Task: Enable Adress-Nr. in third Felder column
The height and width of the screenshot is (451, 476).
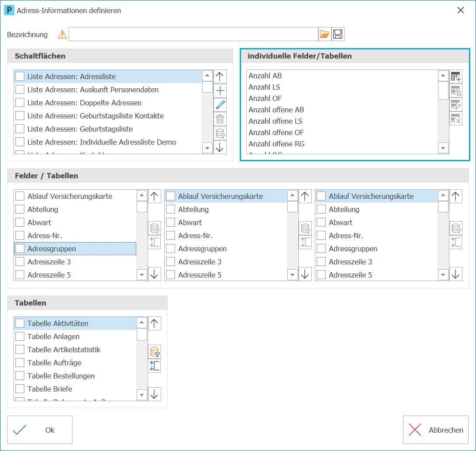Action: [321, 236]
